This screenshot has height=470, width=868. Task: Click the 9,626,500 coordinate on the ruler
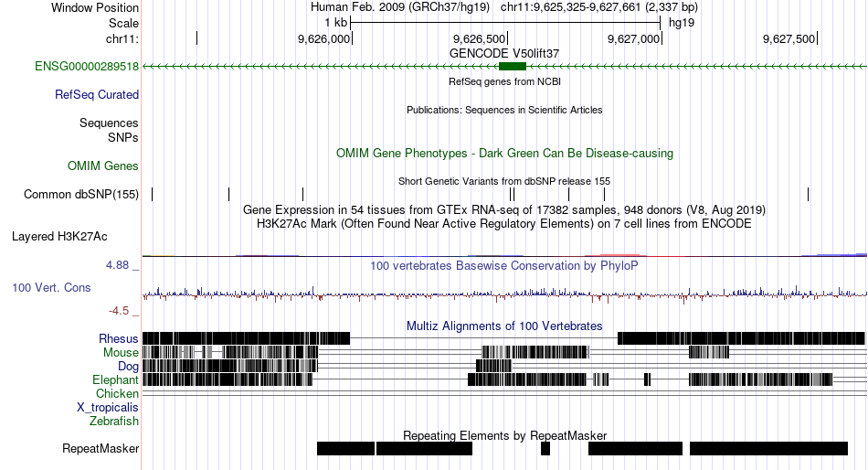(x=480, y=38)
